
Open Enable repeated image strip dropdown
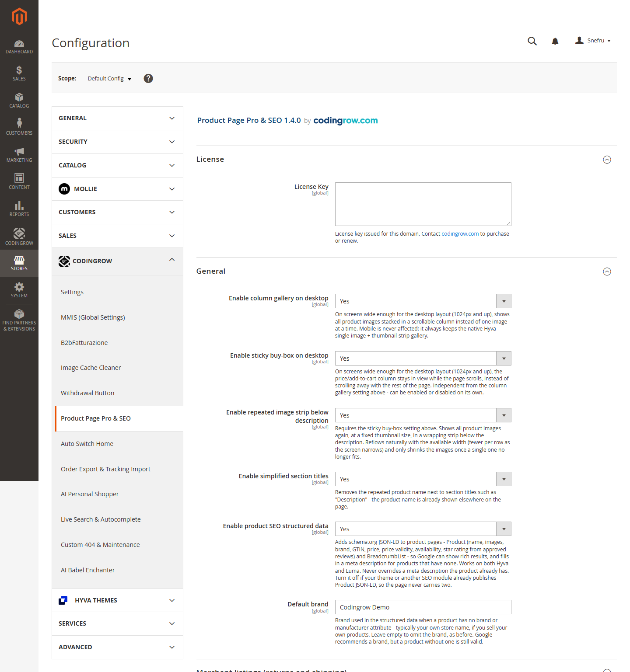423,415
